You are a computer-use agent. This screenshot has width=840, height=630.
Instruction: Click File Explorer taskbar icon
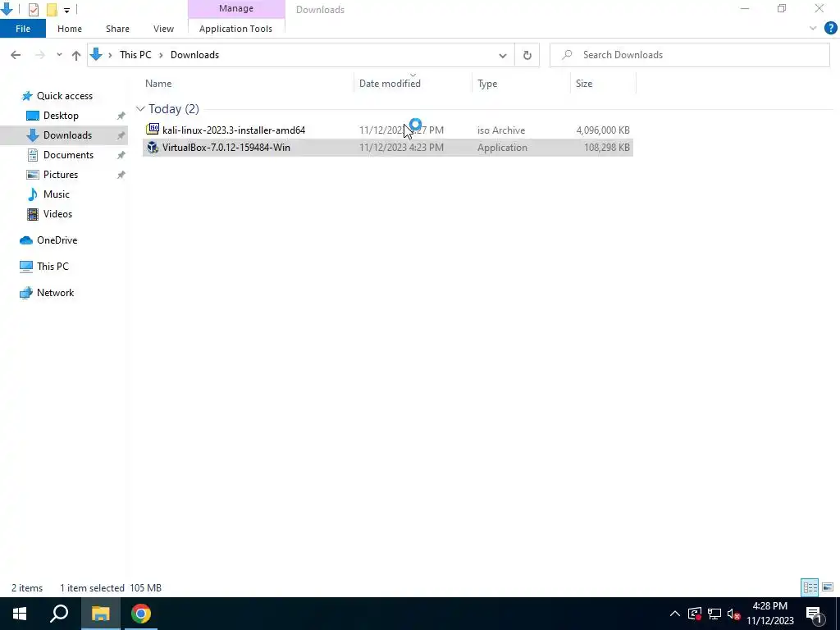pyautogui.click(x=100, y=614)
